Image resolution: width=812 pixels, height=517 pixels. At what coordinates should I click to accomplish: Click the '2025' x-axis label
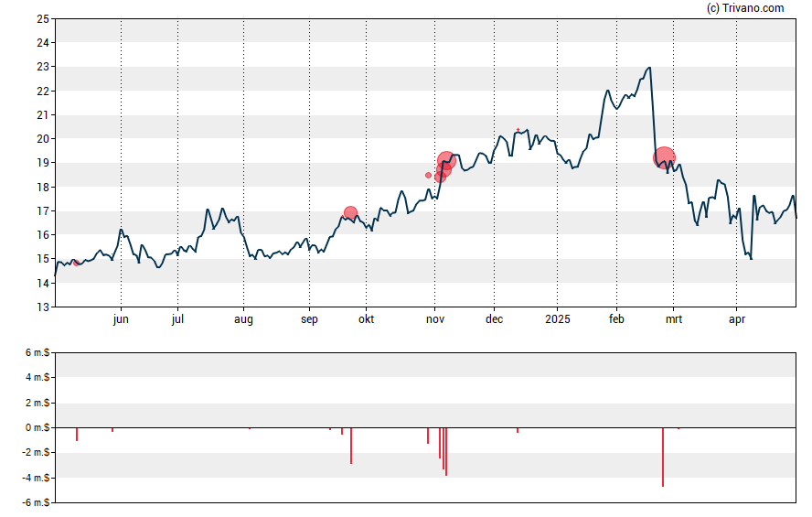[x=557, y=319]
